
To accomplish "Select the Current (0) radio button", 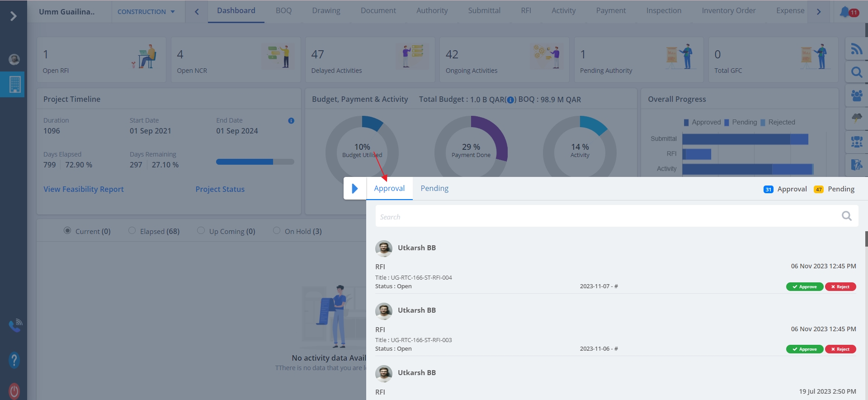I will pos(67,231).
